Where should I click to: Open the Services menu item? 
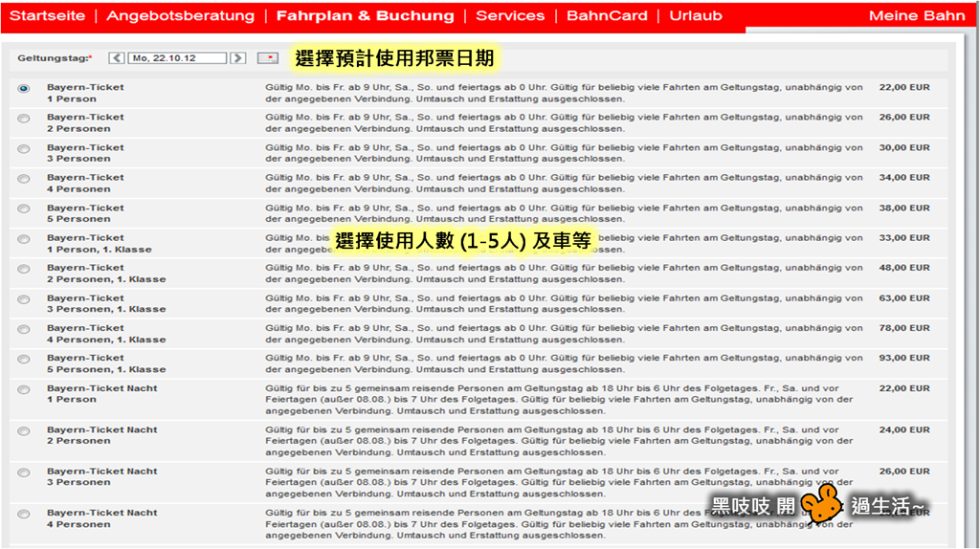pos(510,15)
